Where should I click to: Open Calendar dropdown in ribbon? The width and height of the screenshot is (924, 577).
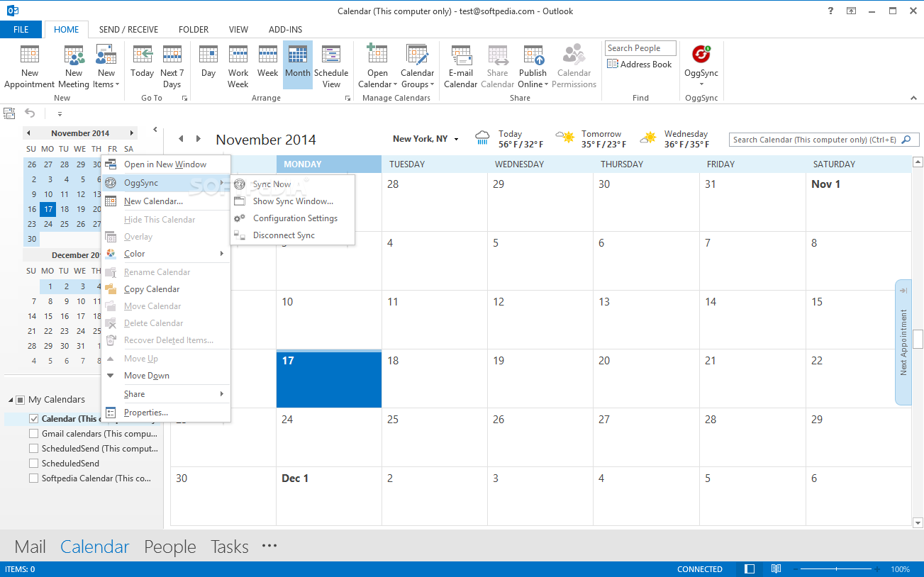click(x=377, y=67)
